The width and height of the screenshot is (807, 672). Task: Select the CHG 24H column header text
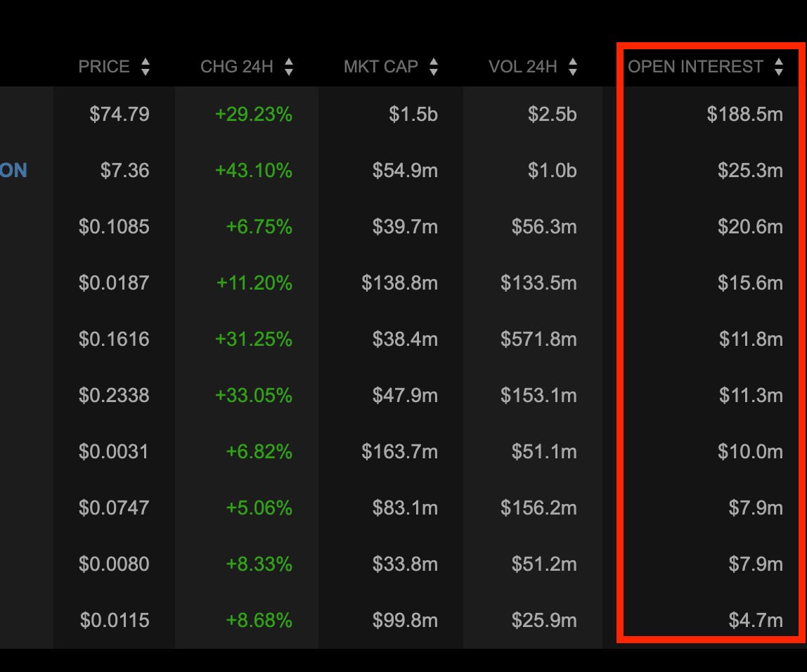coord(237,67)
